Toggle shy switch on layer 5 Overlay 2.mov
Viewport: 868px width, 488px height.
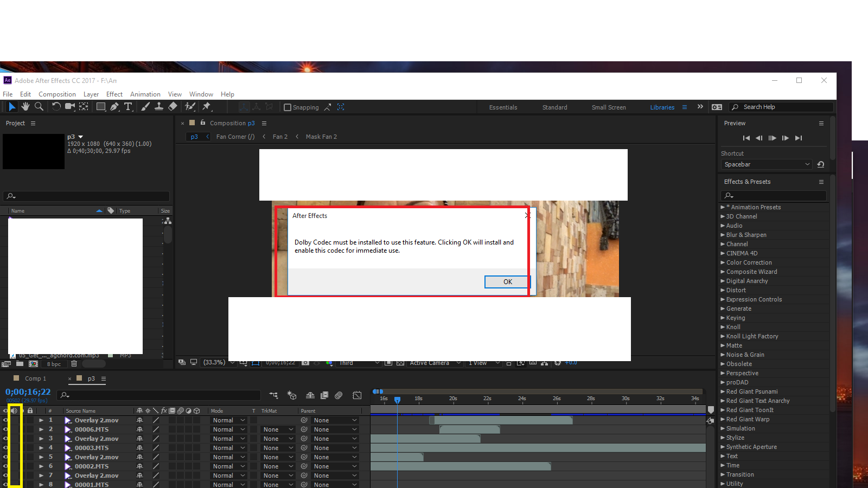[x=139, y=457]
